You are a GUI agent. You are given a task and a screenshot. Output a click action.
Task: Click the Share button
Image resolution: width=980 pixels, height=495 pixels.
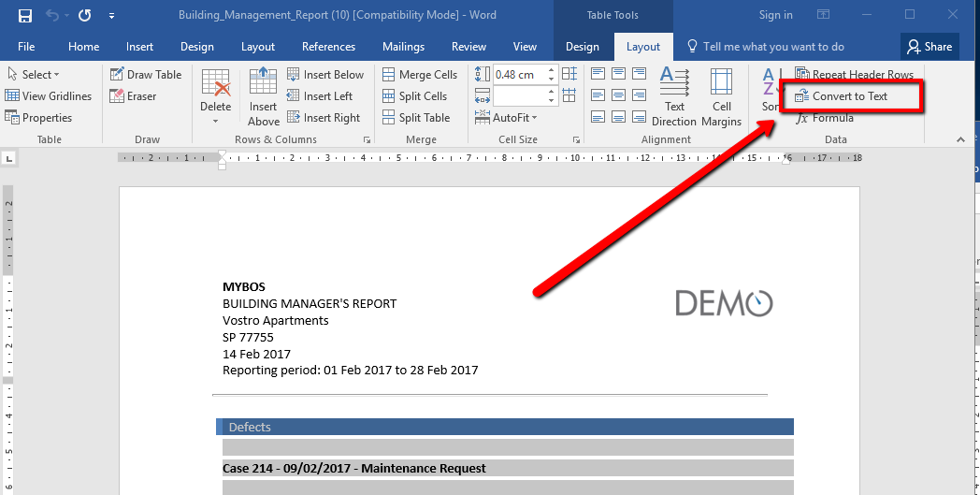930,46
